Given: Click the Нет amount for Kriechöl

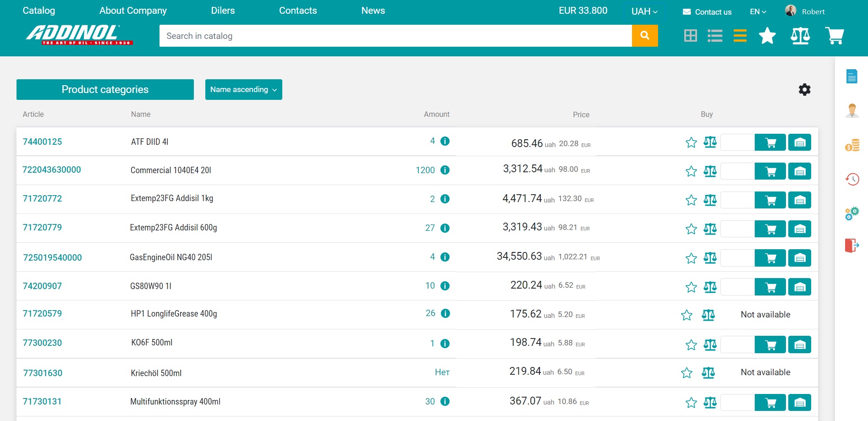Looking at the screenshot, I should click(442, 372).
